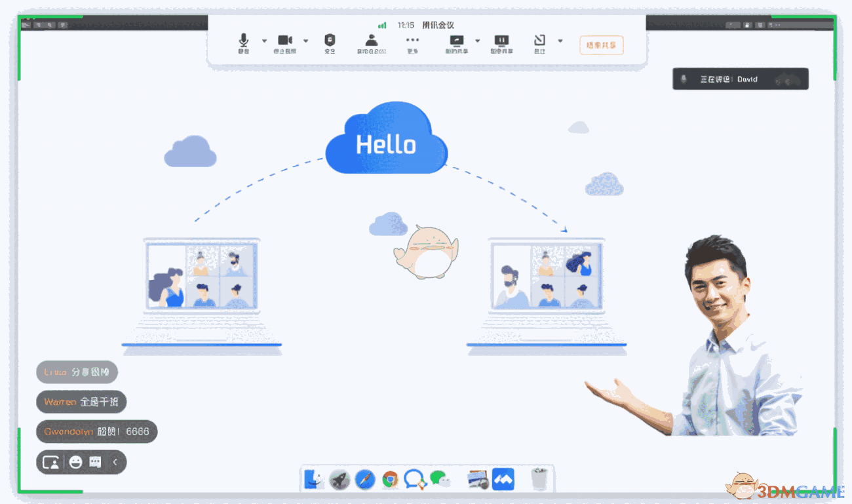
Task: Check the green network signal indicator
Action: click(x=382, y=25)
